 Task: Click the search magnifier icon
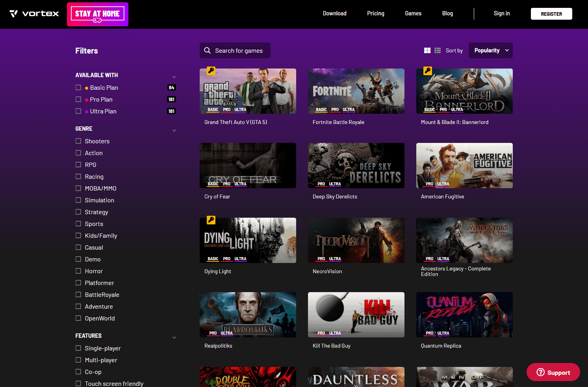(x=208, y=50)
